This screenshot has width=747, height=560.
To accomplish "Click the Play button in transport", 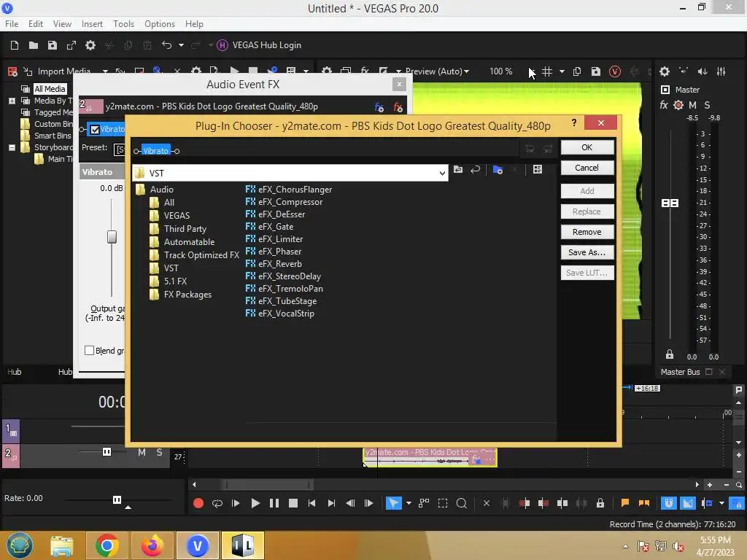I will pos(255,503).
